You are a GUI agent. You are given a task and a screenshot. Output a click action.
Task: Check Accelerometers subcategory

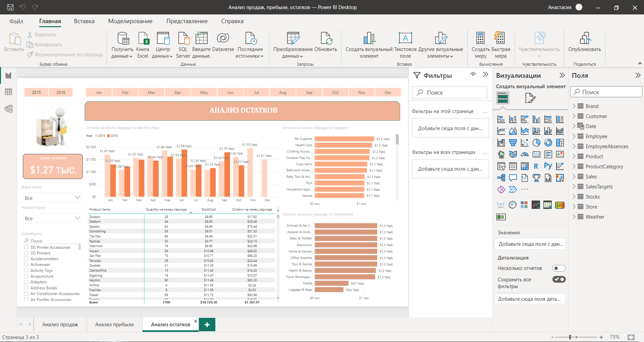pos(26,259)
